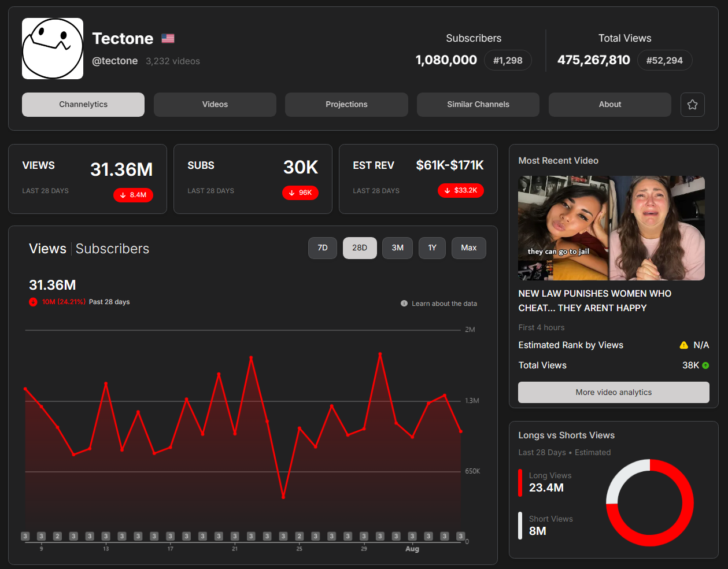The image size is (728, 569).
Task: Click the 30K subs value
Action: click(301, 168)
